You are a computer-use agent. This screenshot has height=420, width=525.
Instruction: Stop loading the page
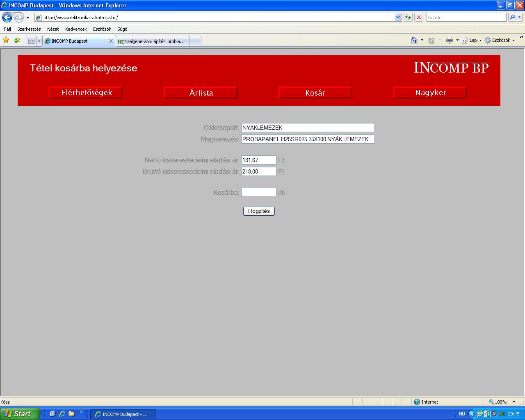pos(419,17)
